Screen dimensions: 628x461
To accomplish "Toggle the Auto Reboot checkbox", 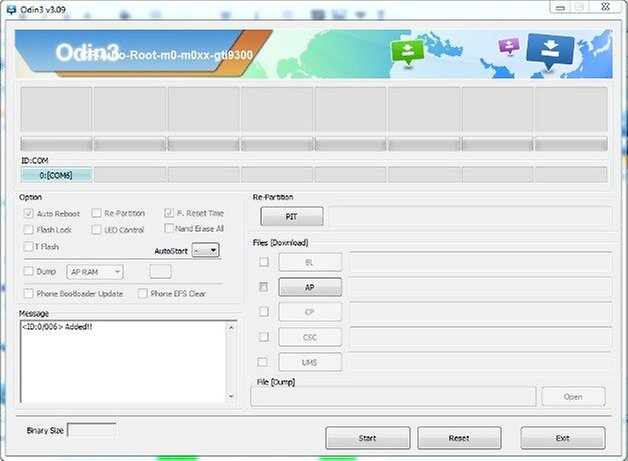I will click(x=28, y=213).
